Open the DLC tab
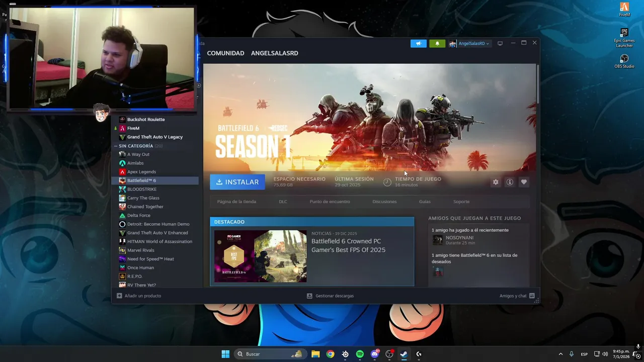 (283, 202)
